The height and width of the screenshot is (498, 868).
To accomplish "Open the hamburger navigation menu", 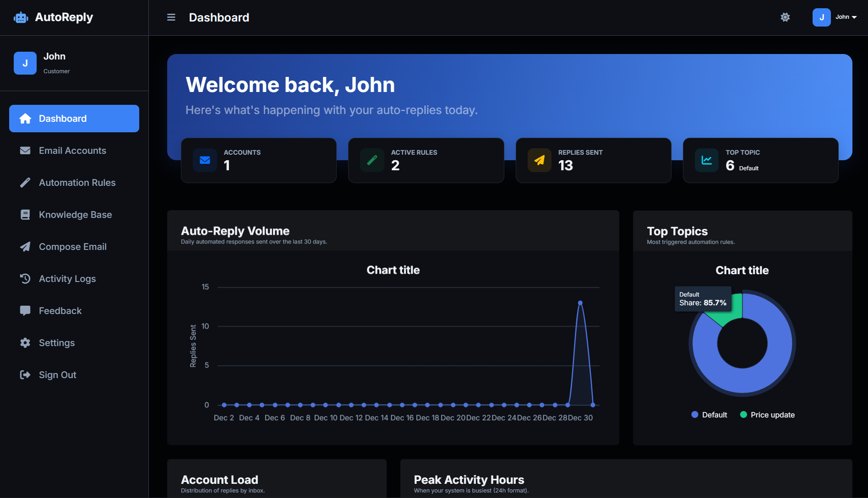I will [171, 17].
